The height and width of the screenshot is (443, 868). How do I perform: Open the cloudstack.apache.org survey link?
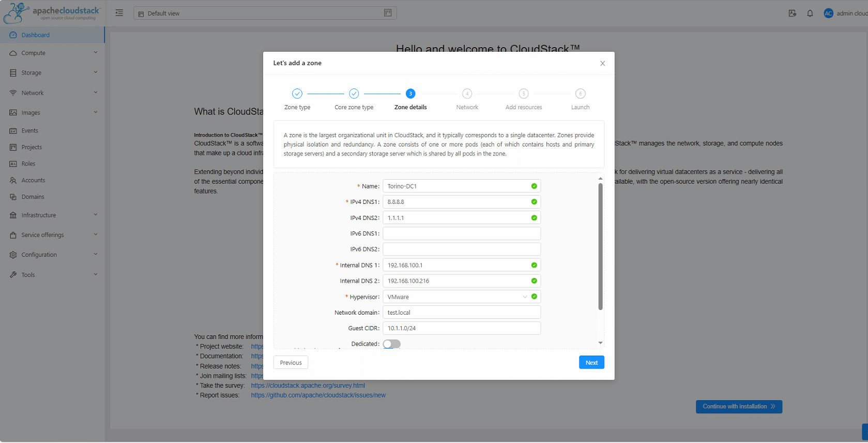click(x=308, y=386)
